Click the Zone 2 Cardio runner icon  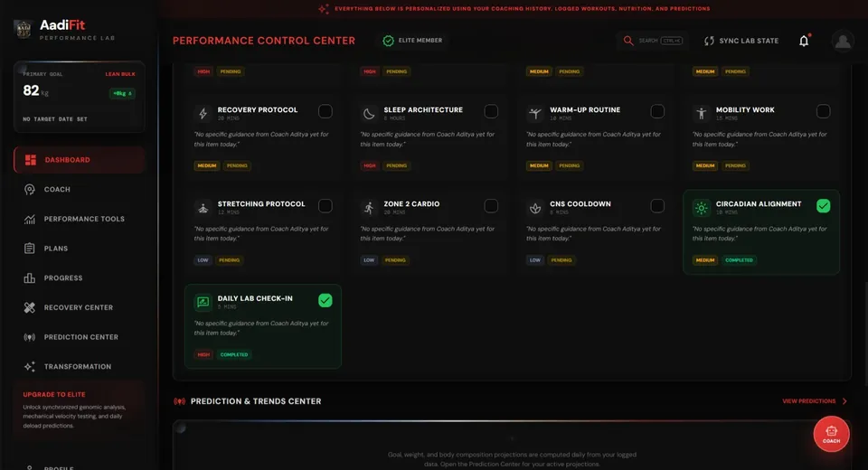click(x=369, y=208)
